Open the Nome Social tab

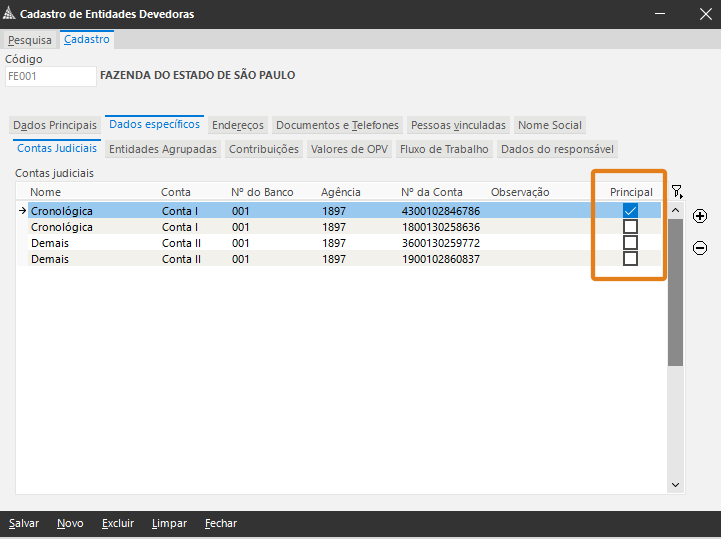pyautogui.click(x=549, y=125)
